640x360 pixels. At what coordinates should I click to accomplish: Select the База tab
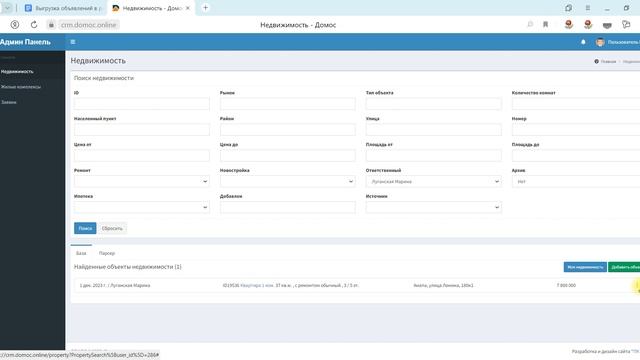[81, 253]
